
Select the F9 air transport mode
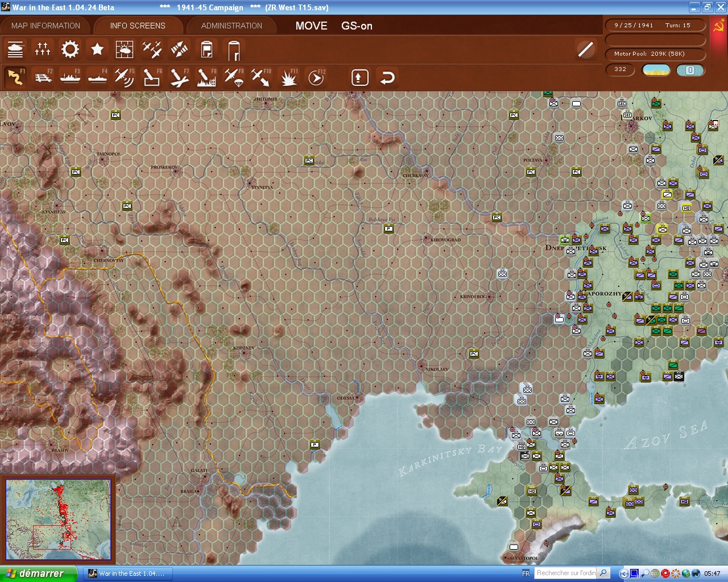(234, 77)
